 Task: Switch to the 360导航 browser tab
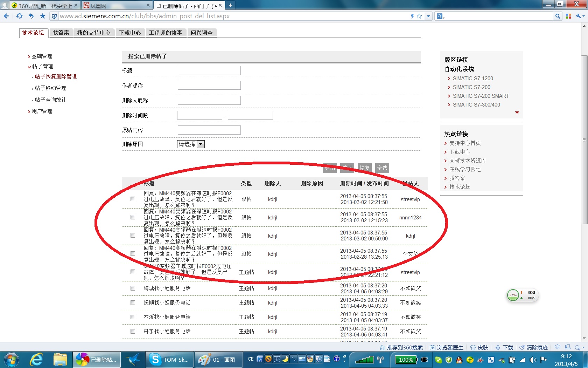pyautogui.click(x=44, y=6)
